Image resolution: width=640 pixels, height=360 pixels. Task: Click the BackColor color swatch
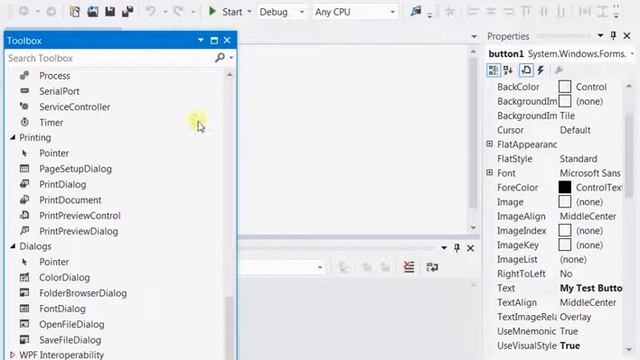click(565, 87)
